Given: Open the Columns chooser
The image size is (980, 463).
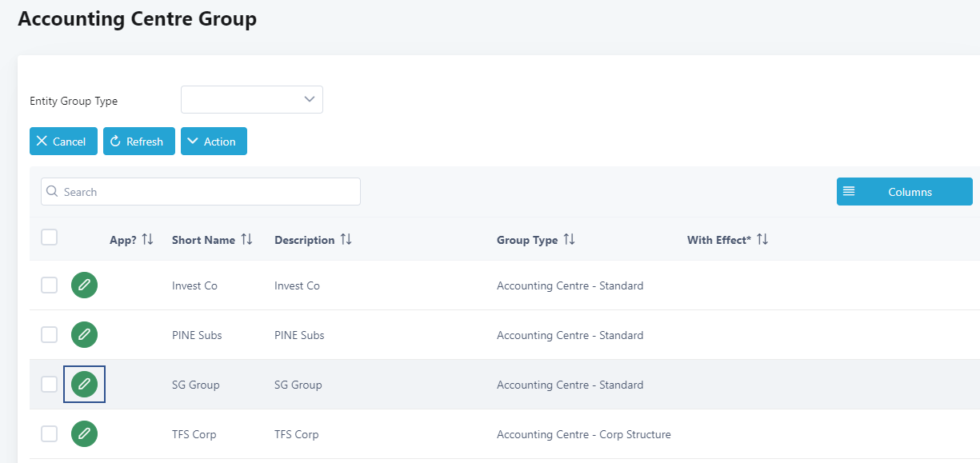Looking at the screenshot, I should click(x=904, y=192).
